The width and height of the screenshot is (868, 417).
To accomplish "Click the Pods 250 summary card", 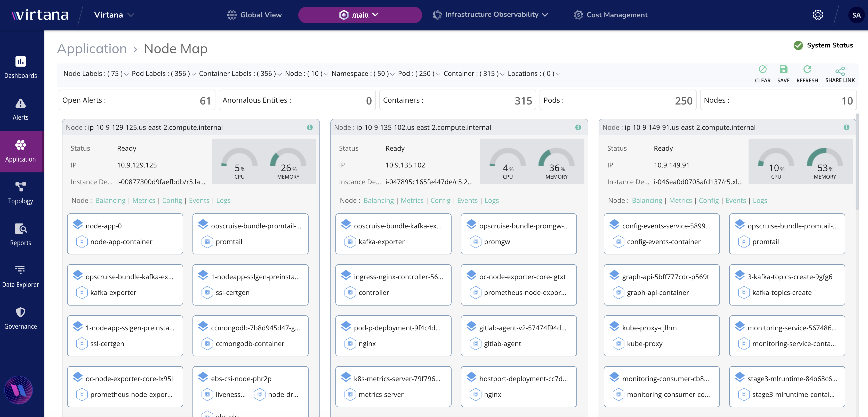I will tap(618, 100).
